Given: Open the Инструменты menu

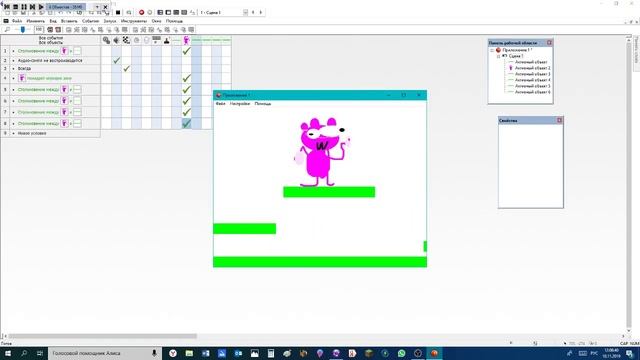Looking at the screenshot, I should pyautogui.click(x=134, y=21).
